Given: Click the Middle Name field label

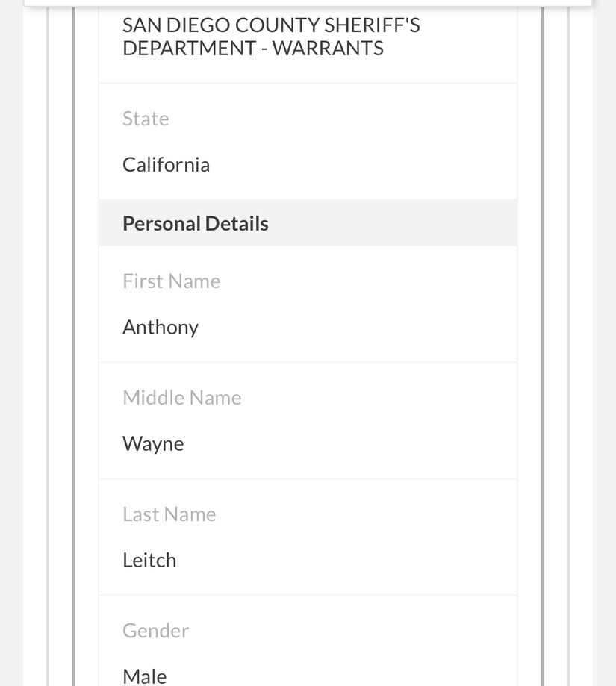Looking at the screenshot, I should pyautogui.click(x=182, y=398).
